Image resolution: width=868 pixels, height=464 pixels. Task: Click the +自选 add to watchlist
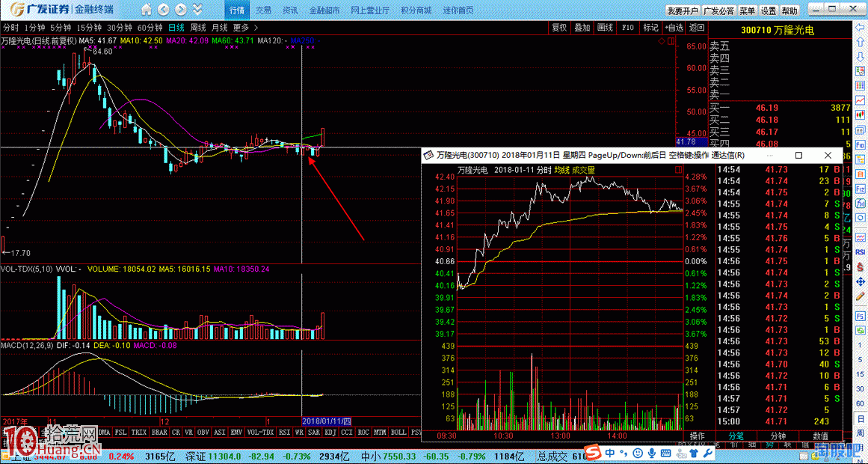tap(674, 27)
